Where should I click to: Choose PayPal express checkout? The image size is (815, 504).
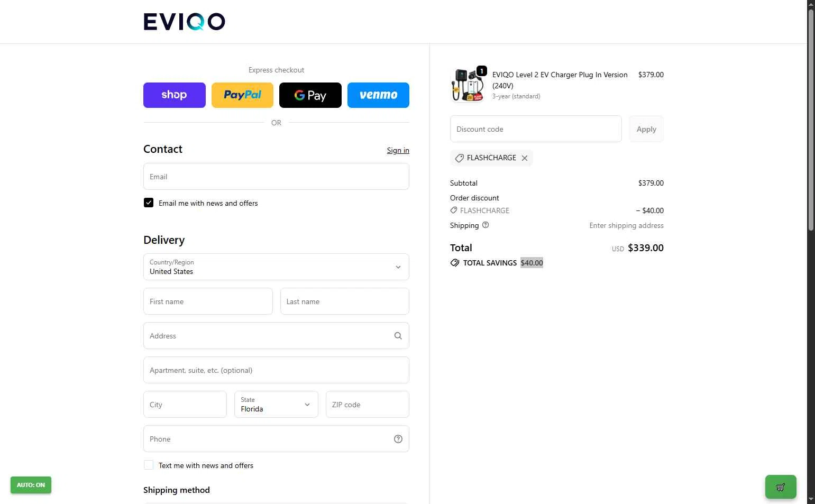pos(242,95)
